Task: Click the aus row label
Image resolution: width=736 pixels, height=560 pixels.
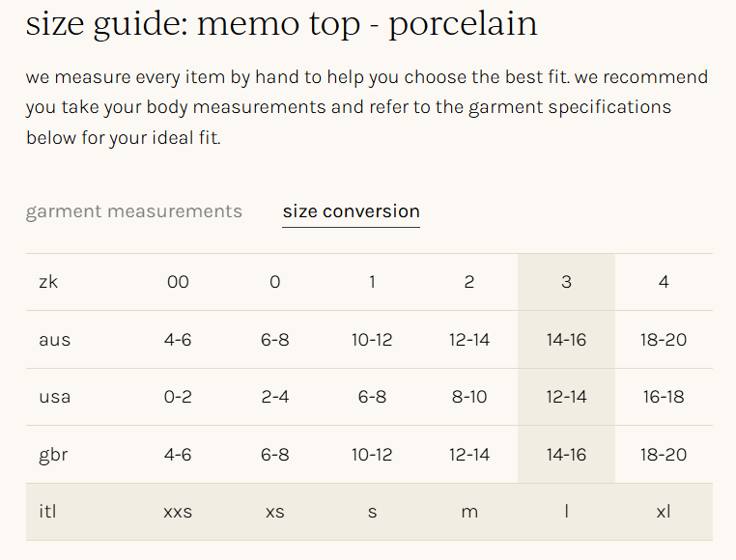Action: [x=55, y=340]
